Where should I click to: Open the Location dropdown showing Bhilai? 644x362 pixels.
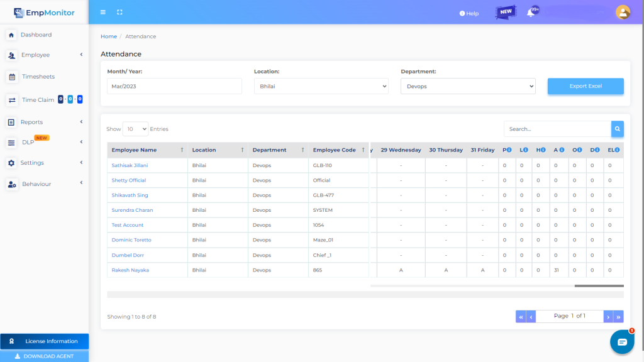click(321, 86)
